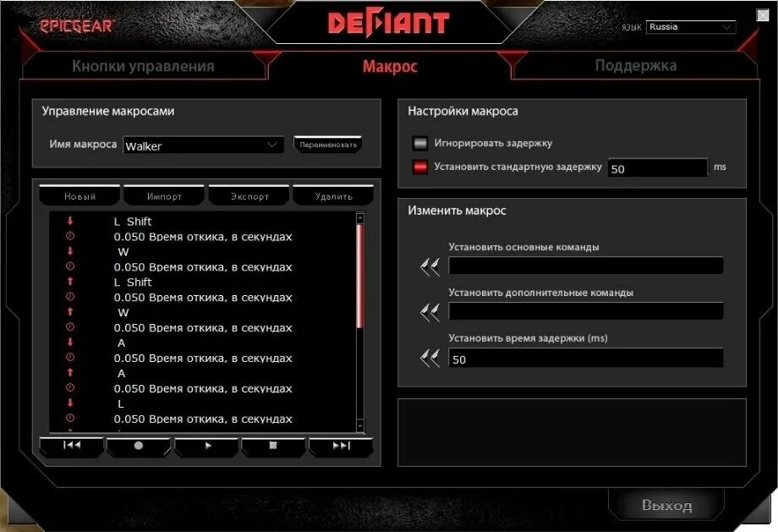Viewport: 778px width, 532px height.
Task: Select the A key-down arrow icon
Action: [x=70, y=342]
